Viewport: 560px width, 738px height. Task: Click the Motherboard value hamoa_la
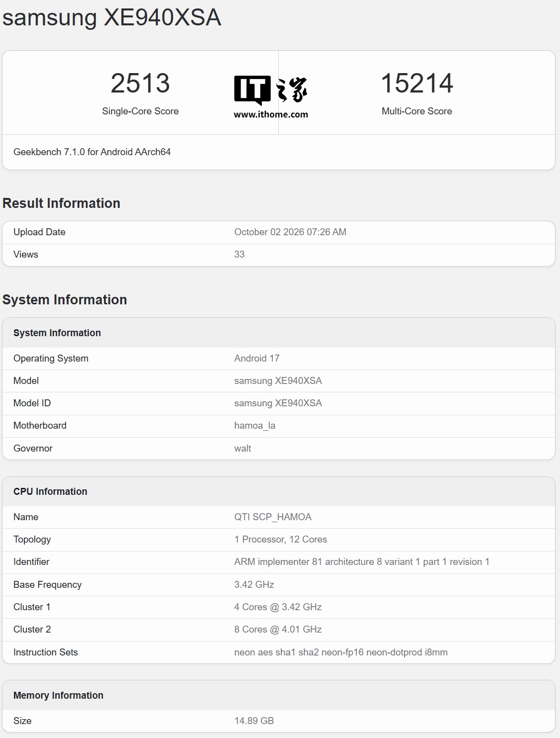(254, 426)
